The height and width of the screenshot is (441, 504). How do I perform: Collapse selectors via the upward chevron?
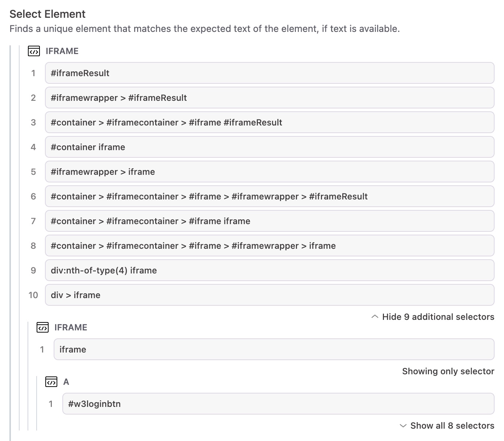point(375,317)
